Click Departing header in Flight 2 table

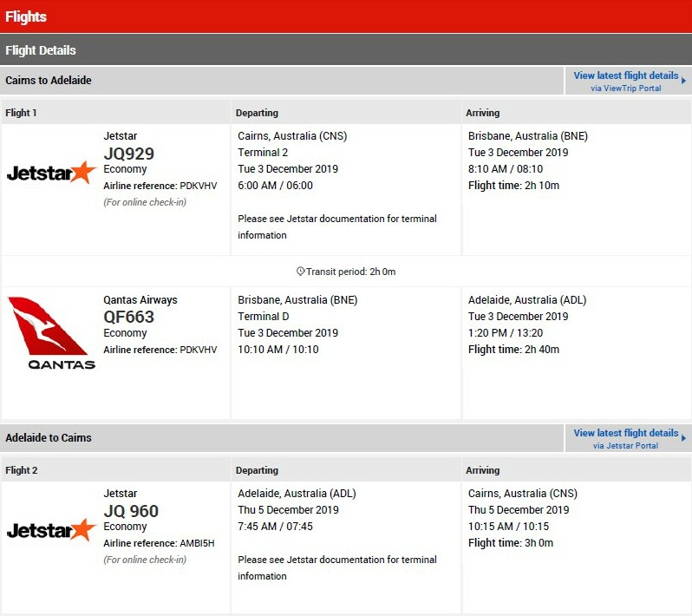[257, 470]
